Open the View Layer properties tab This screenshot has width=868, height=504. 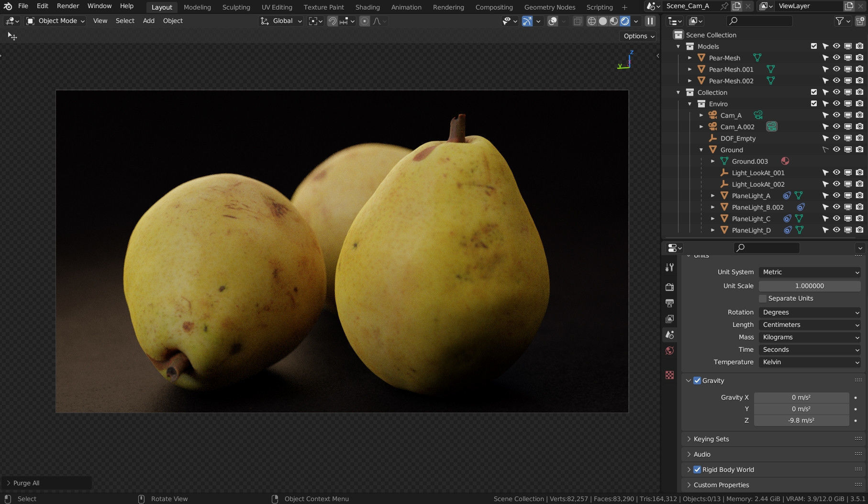669,319
